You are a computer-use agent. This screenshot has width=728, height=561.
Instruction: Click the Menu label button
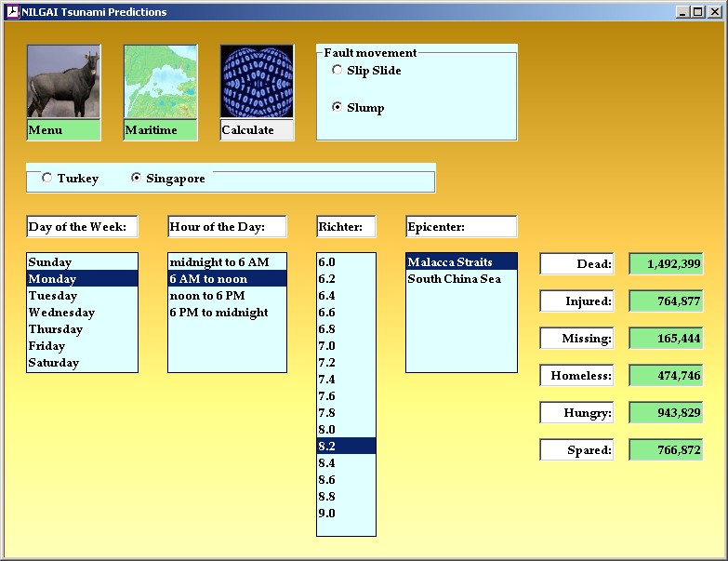[63, 130]
